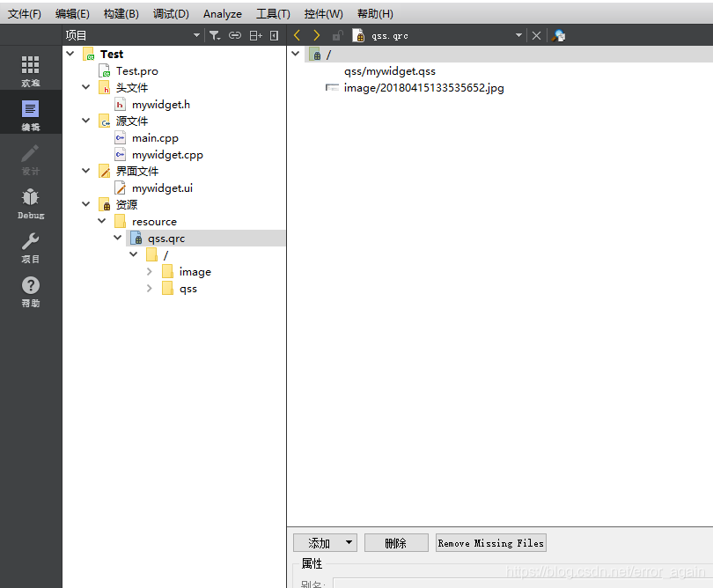Click the lock writable file icon
This screenshot has height=588, width=713.
point(337,35)
